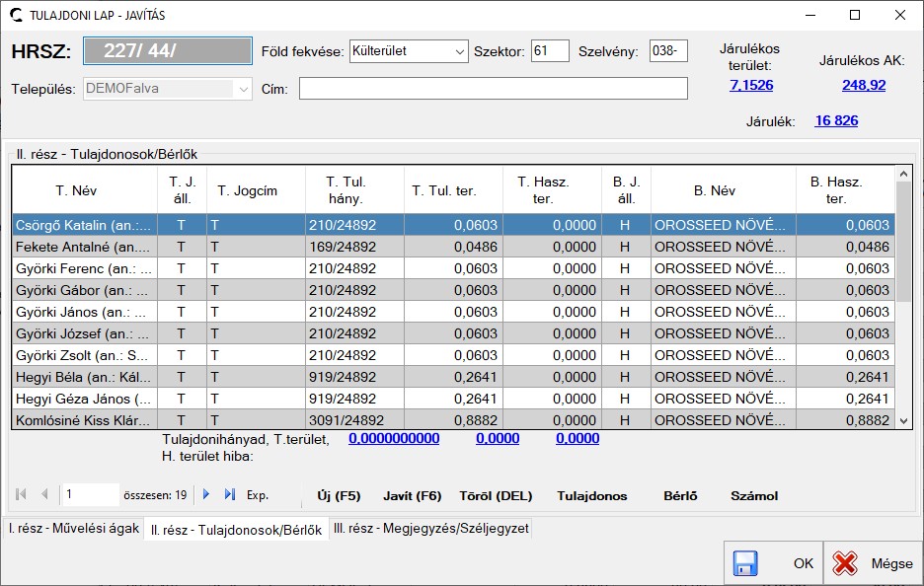Click into the Cím text field
The height and width of the screenshot is (586, 924).
(x=493, y=89)
